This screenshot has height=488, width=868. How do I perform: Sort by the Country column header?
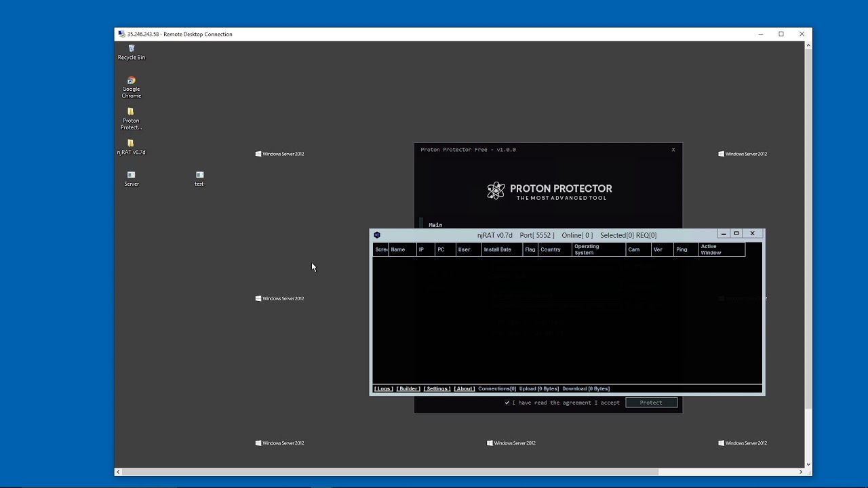[x=555, y=249]
